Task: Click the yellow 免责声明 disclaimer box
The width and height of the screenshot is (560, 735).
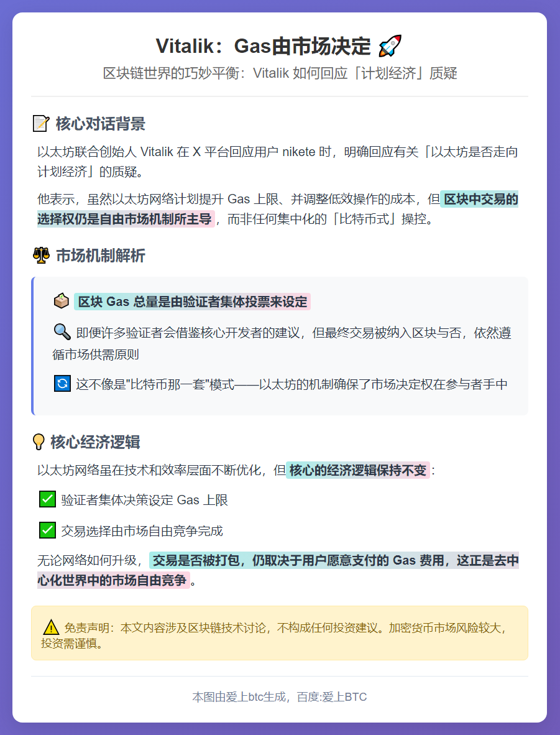Action: coord(280,633)
